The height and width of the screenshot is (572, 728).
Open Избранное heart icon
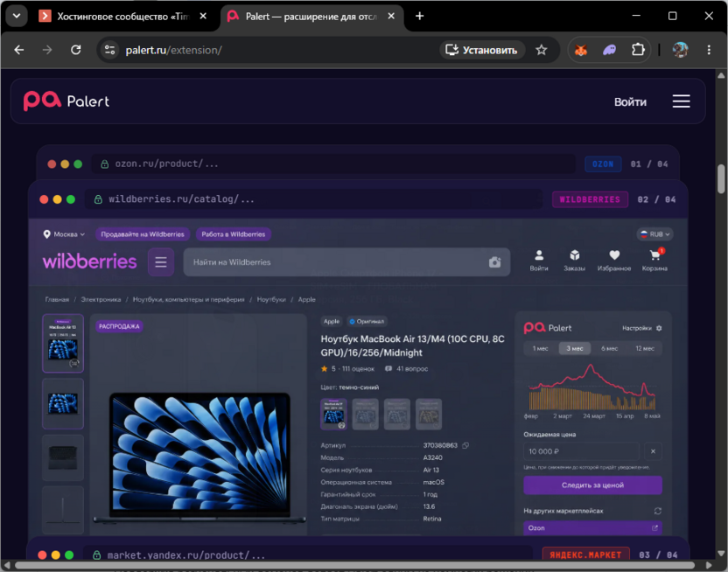pyautogui.click(x=613, y=261)
